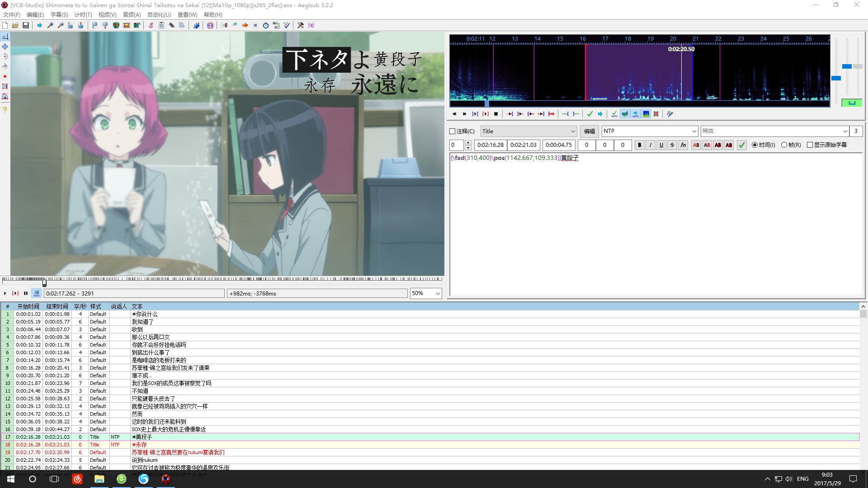This screenshot has height=488, width=868.
Task: Apply bold with the B button
Action: click(639, 145)
